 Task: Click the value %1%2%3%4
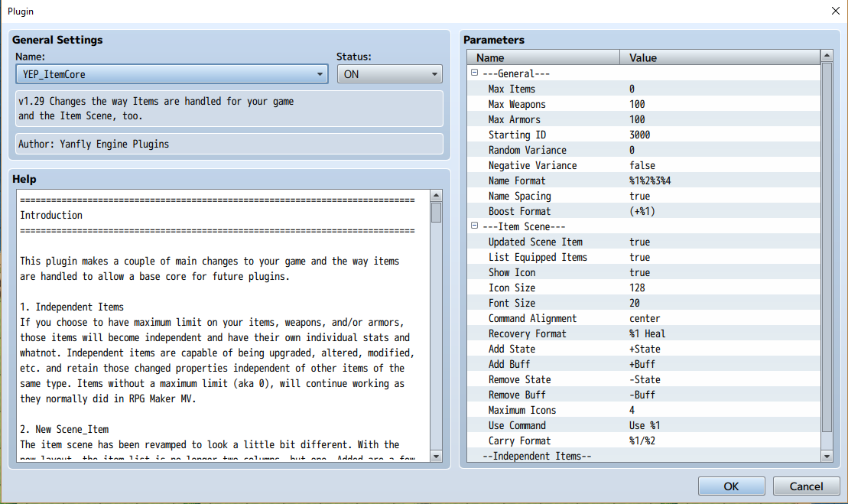click(x=650, y=180)
